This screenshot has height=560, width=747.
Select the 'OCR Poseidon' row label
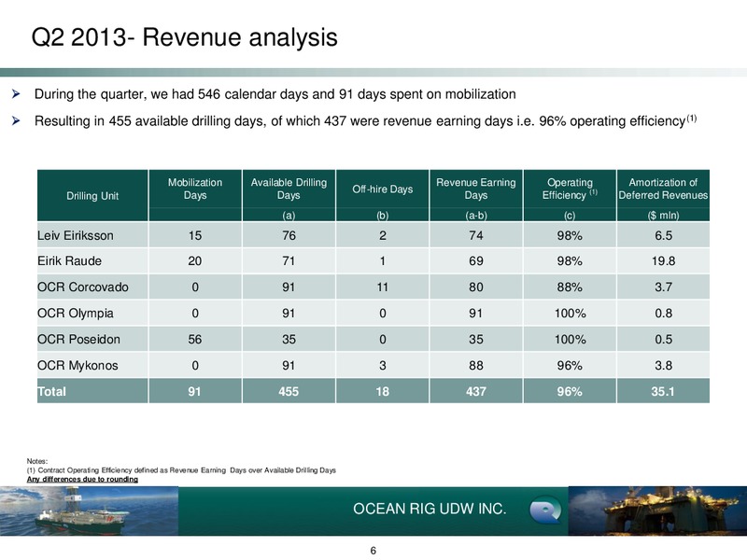(x=78, y=340)
